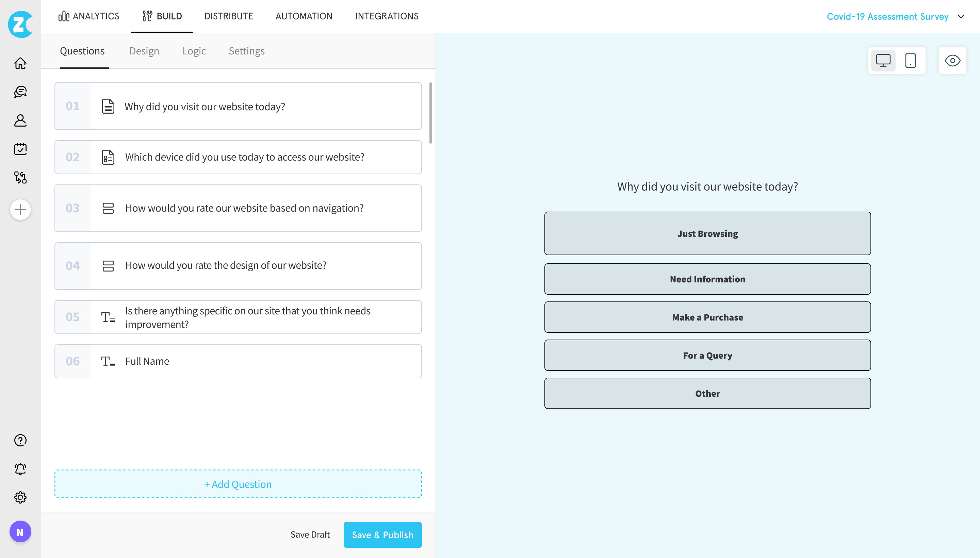Click the calendar/tasks sidebar icon
This screenshot has width=980, height=558.
click(20, 149)
